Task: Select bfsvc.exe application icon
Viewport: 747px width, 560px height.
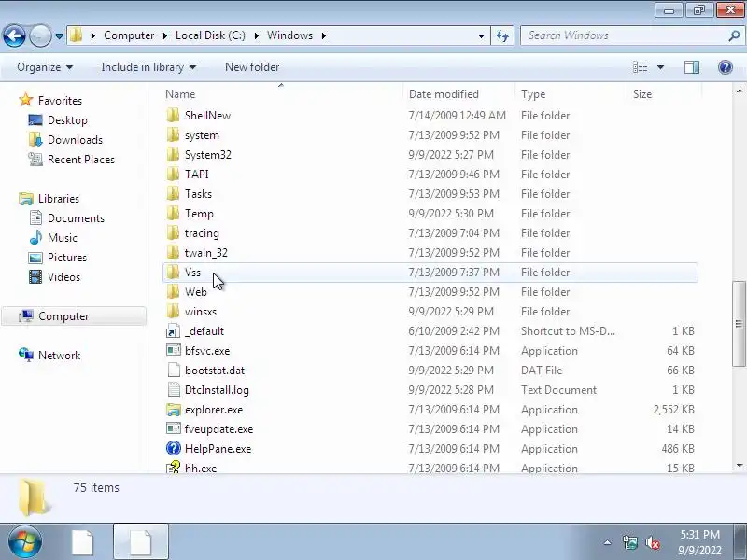Action: coord(173,351)
